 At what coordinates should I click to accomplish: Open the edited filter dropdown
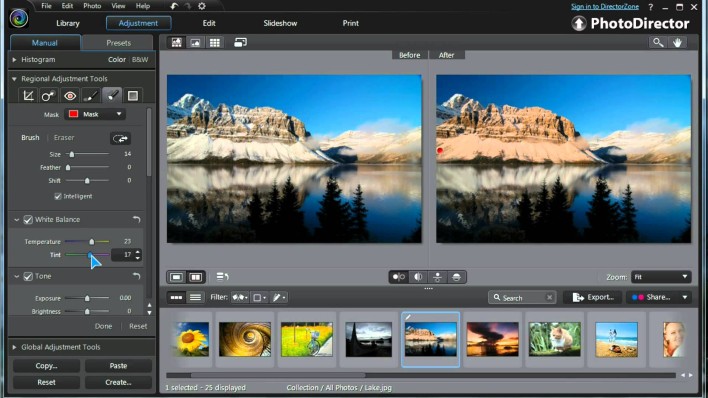(x=279, y=297)
